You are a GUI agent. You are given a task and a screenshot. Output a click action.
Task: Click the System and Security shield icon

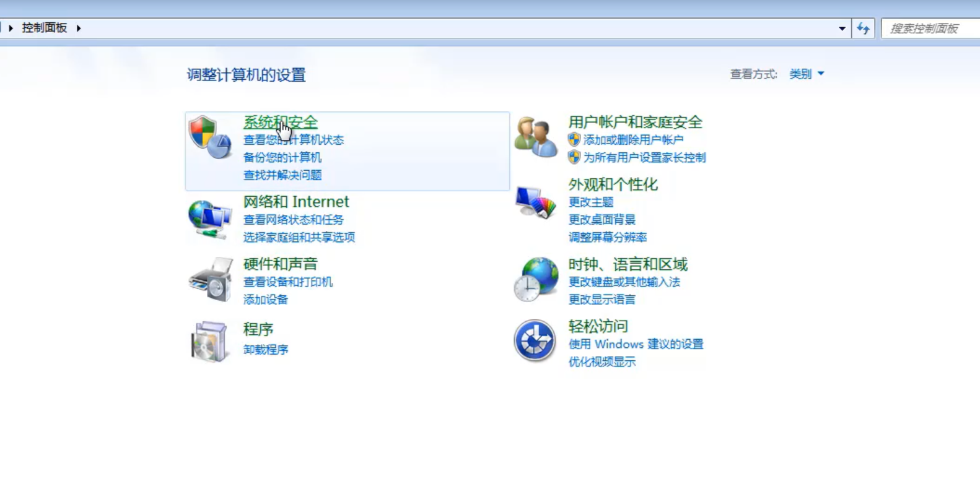210,137
